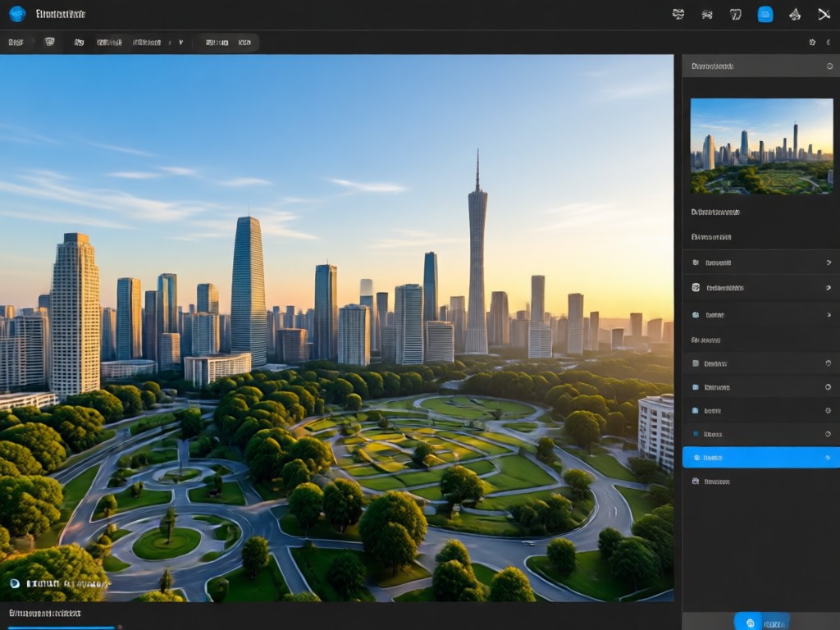
Task: Click the shield-shaped icon in the title bar
Action: 736,14
